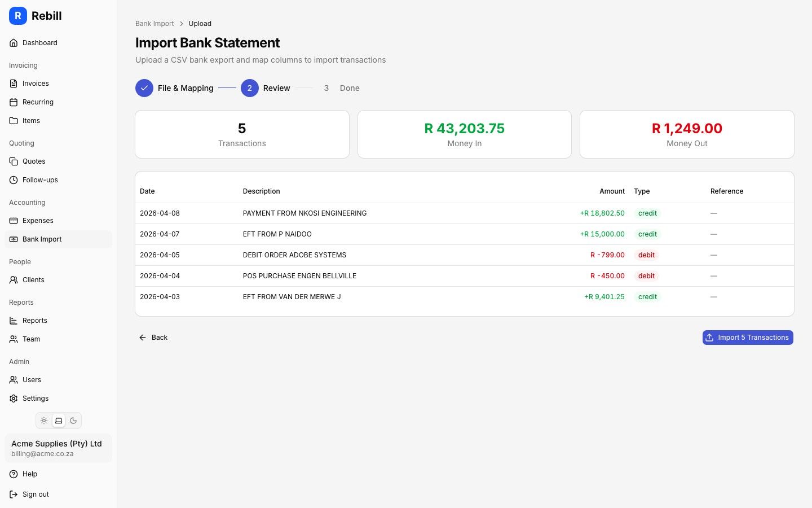Screen dimensions: 812x508
Task: Click the Settings gear icon
Action: pyautogui.click(x=14, y=398)
